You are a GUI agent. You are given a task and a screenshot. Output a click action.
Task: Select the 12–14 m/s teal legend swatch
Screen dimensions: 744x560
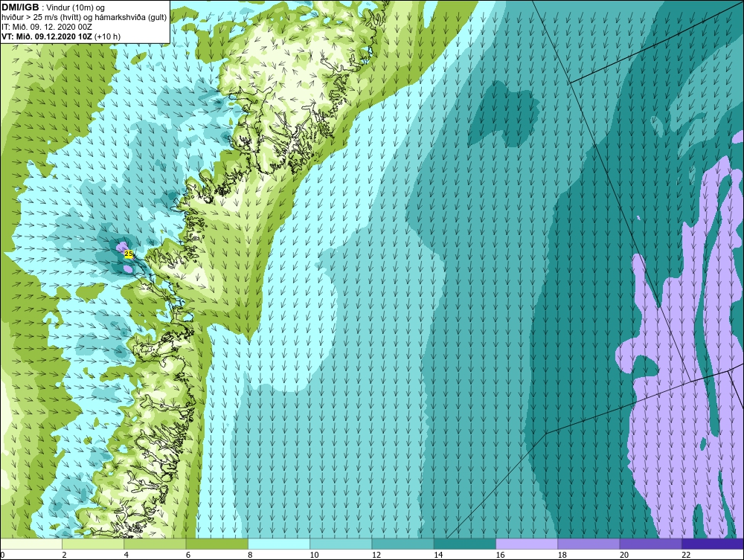click(x=403, y=544)
